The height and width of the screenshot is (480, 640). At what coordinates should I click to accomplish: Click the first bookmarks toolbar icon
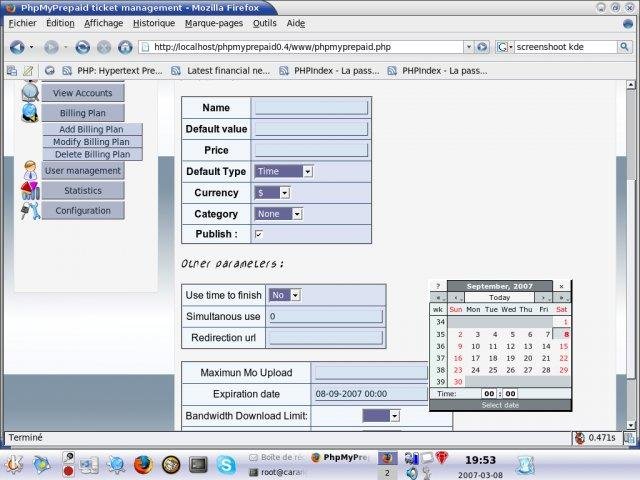(12, 71)
